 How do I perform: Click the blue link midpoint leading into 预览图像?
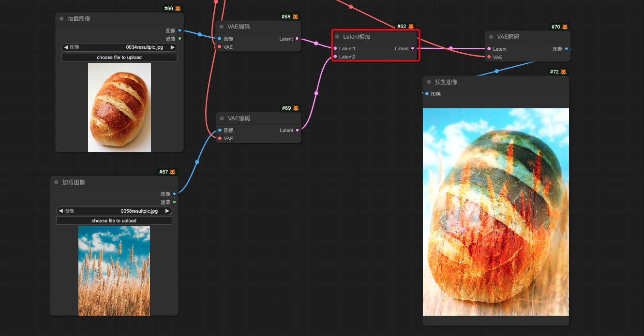click(x=496, y=71)
